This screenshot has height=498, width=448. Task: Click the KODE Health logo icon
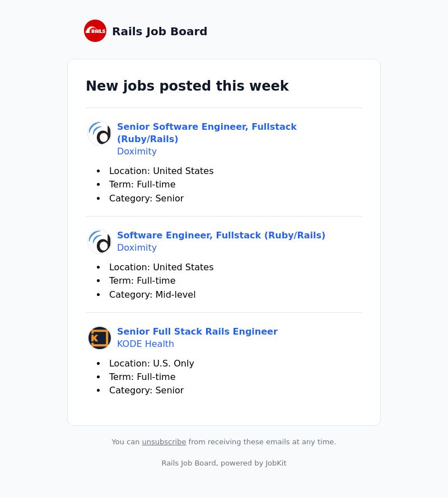pyautogui.click(x=100, y=338)
